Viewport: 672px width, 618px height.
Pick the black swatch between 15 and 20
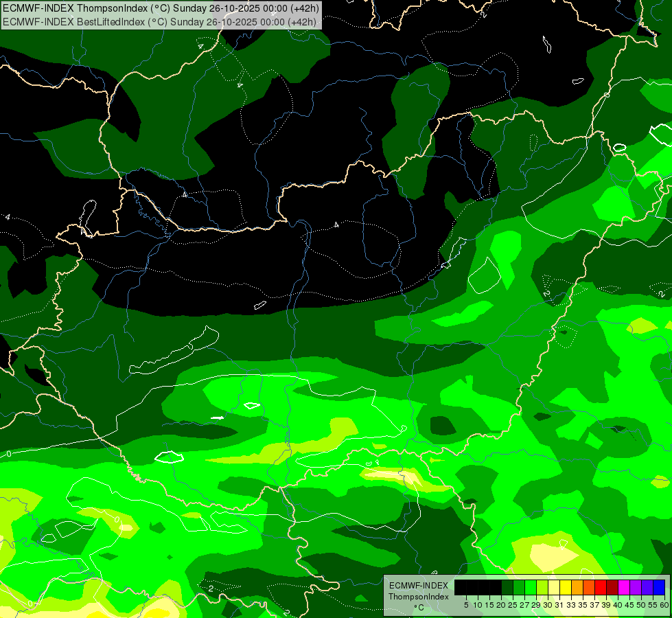[496, 587]
